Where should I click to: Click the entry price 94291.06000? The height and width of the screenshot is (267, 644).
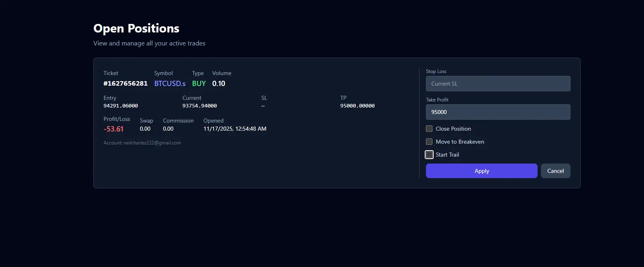coord(121,106)
